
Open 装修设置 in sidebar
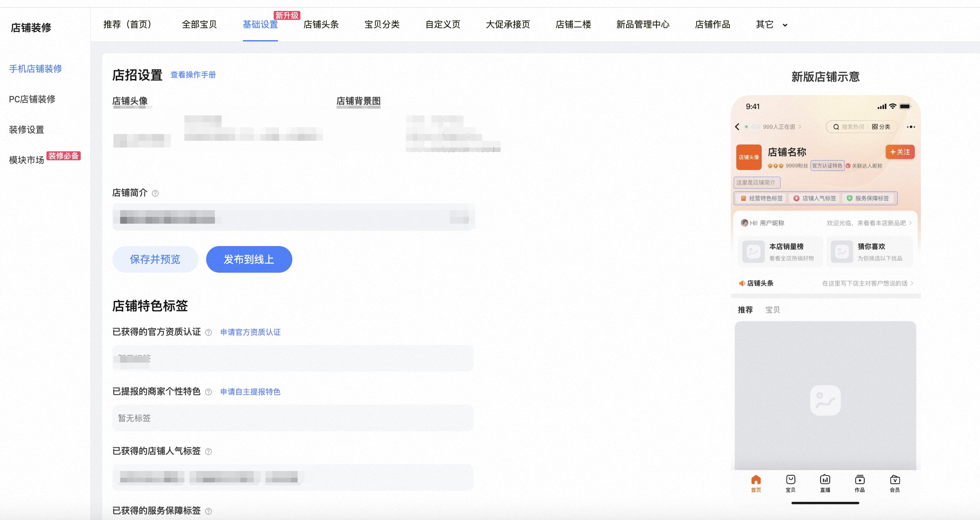(27, 129)
